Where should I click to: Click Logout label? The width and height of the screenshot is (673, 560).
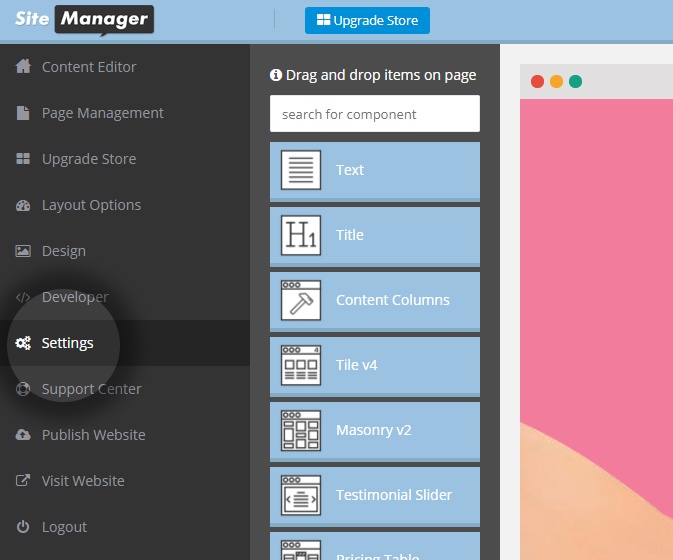pos(64,527)
